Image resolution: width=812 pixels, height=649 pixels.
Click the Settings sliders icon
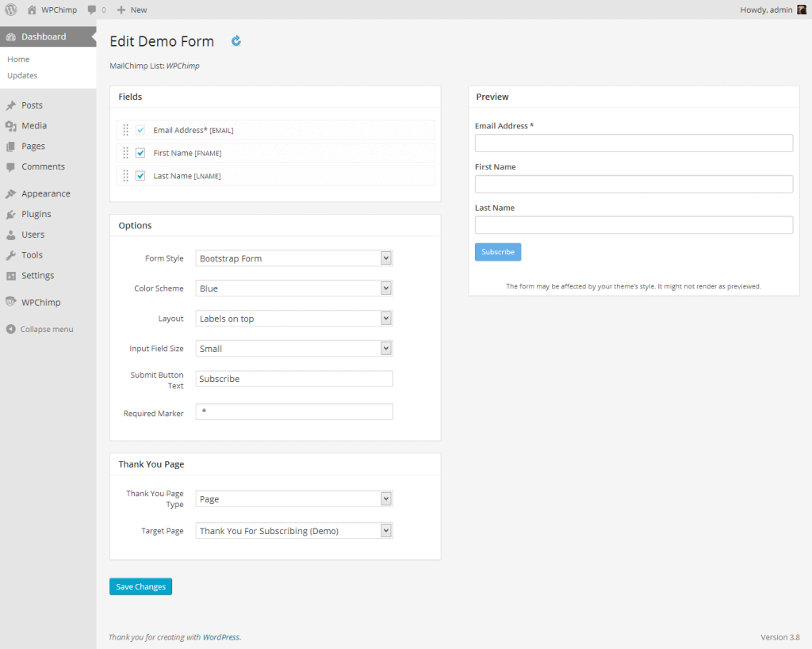click(x=11, y=276)
